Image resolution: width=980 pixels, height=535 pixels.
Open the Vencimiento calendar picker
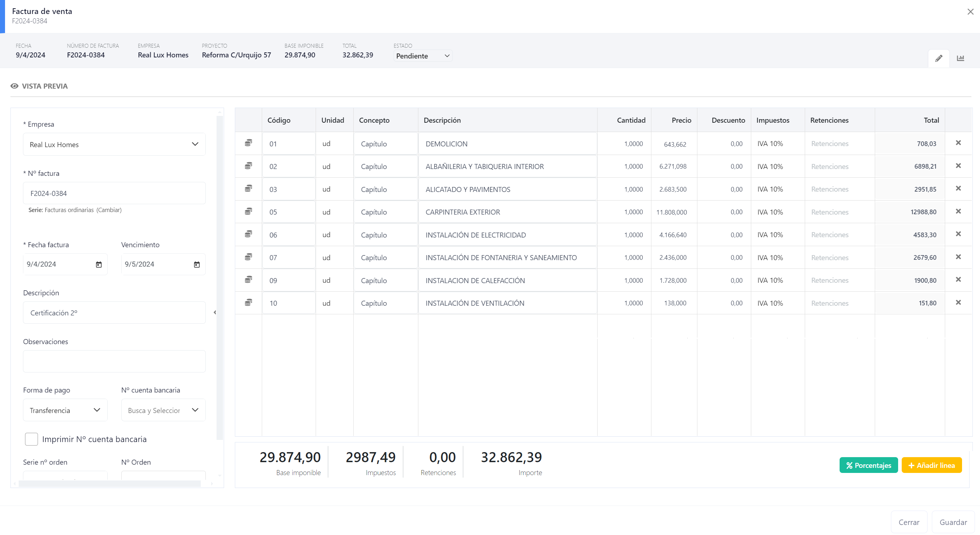197,264
